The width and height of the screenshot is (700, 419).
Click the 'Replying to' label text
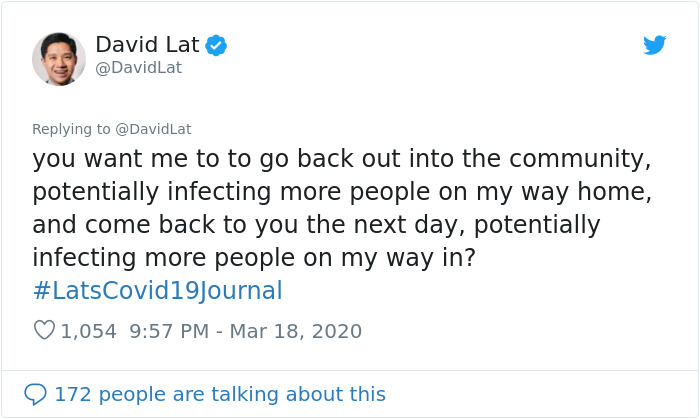71,129
